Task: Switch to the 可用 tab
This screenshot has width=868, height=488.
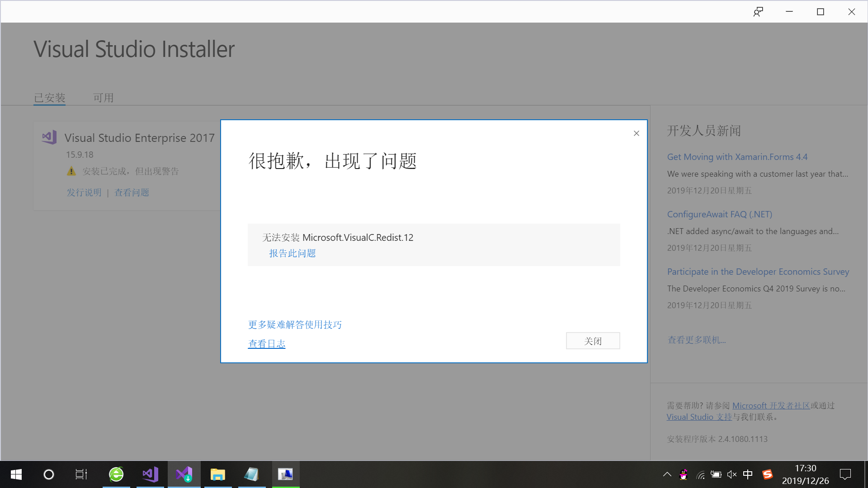Action: [x=104, y=98]
